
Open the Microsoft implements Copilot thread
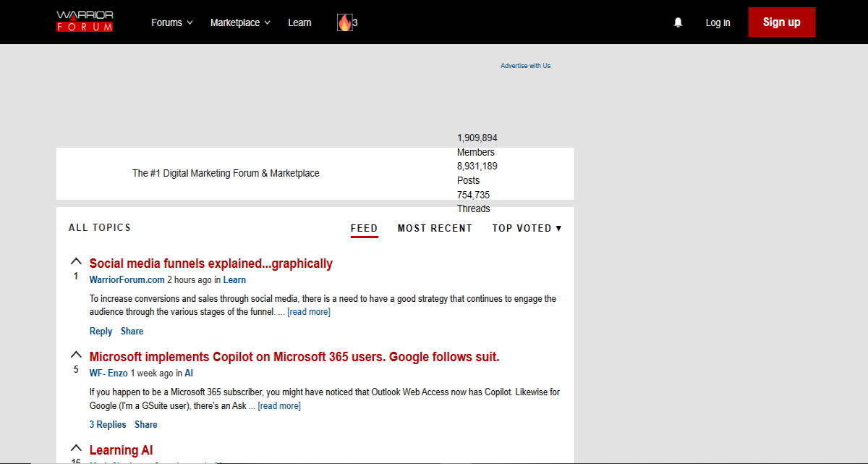(294, 357)
